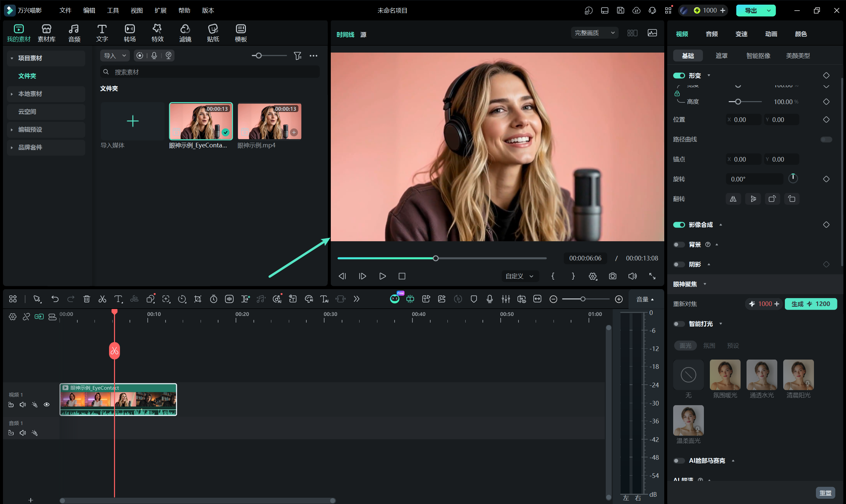
Task: Open the 音频 audio library icon
Action: (x=74, y=33)
